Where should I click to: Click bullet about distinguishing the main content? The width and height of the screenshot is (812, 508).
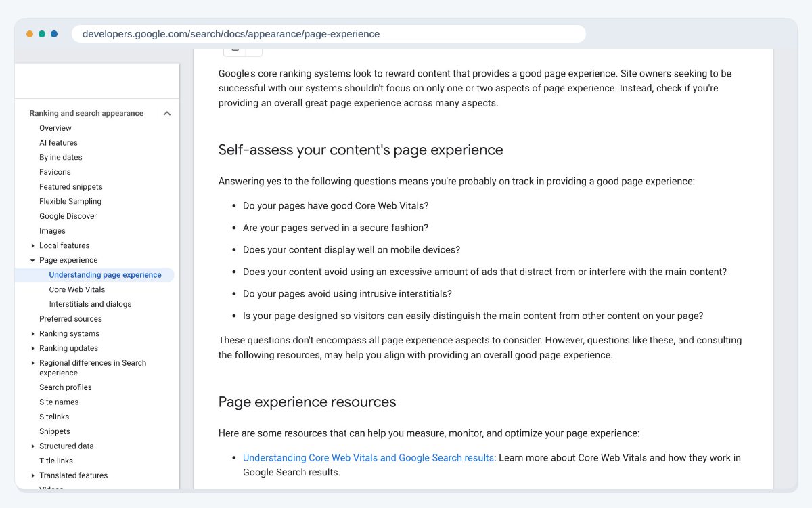point(473,316)
